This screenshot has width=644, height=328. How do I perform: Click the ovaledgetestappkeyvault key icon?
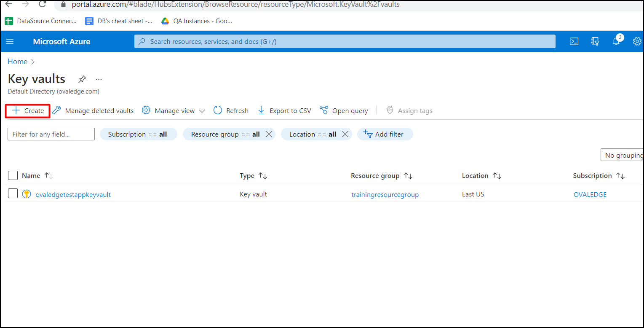click(x=27, y=194)
